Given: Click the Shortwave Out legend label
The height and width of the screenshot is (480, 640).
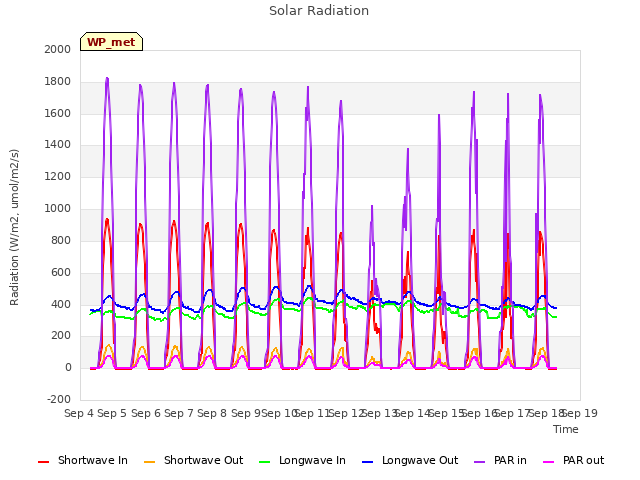Looking at the screenshot, I should 203,460.
